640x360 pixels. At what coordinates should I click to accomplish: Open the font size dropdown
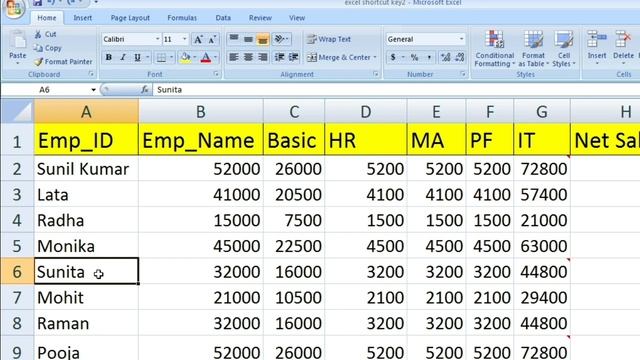point(184,39)
